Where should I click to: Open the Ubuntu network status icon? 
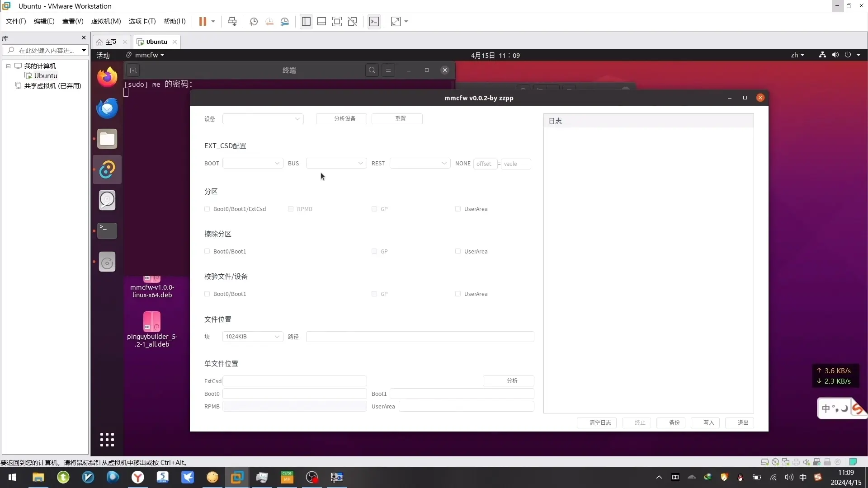click(x=822, y=55)
